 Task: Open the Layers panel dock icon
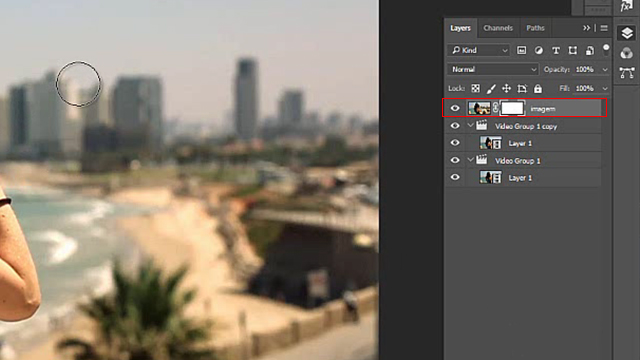(627, 33)
